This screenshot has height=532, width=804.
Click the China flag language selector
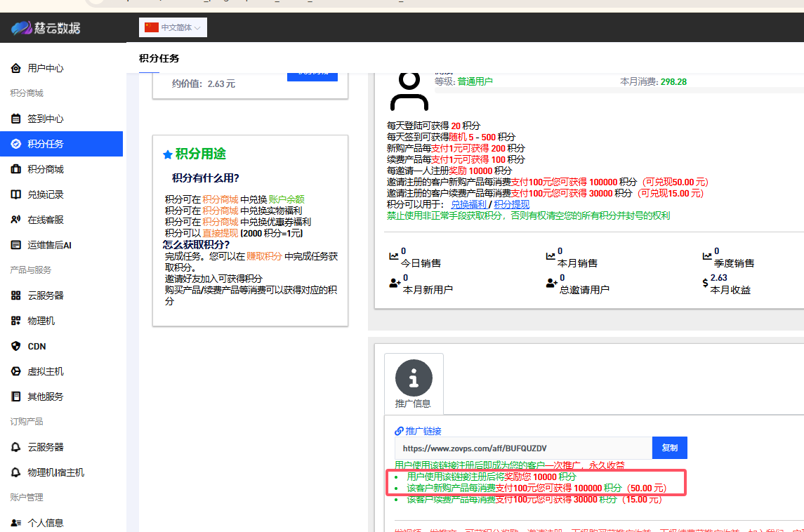(x=152, y=27)
